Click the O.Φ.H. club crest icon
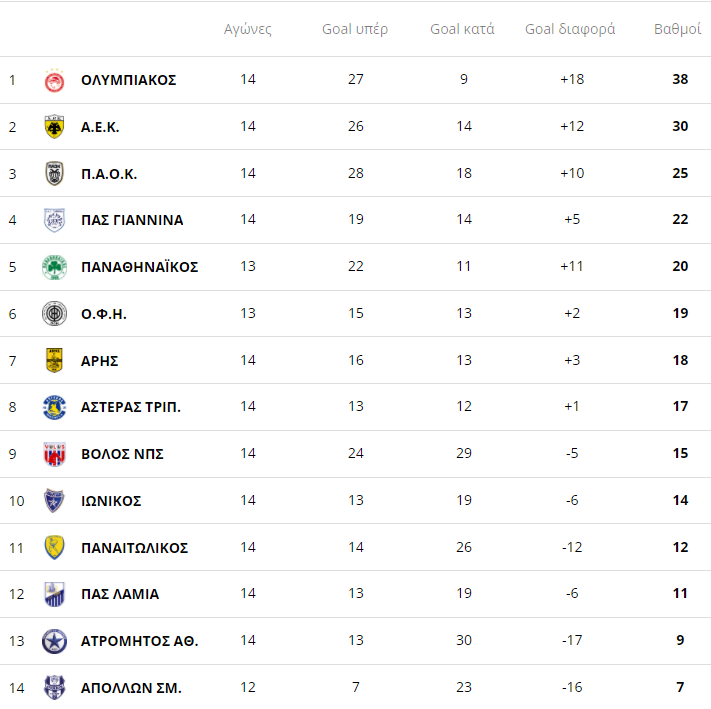 54,314
